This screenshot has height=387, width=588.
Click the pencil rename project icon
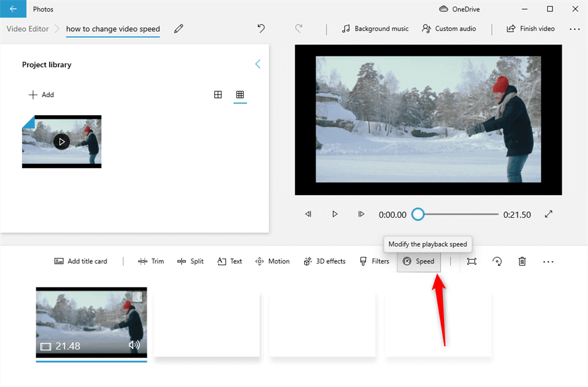point(179,29)
